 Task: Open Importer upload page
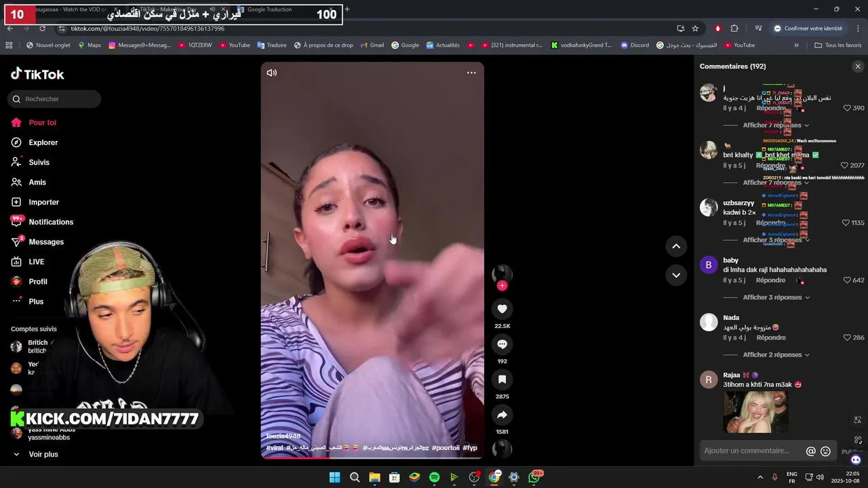point(35,202)
